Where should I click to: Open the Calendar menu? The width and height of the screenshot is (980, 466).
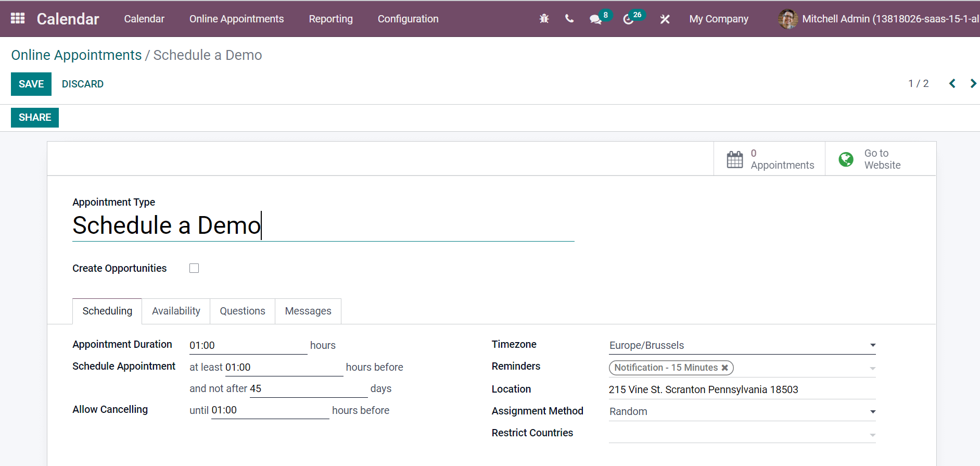pos(144,19)
